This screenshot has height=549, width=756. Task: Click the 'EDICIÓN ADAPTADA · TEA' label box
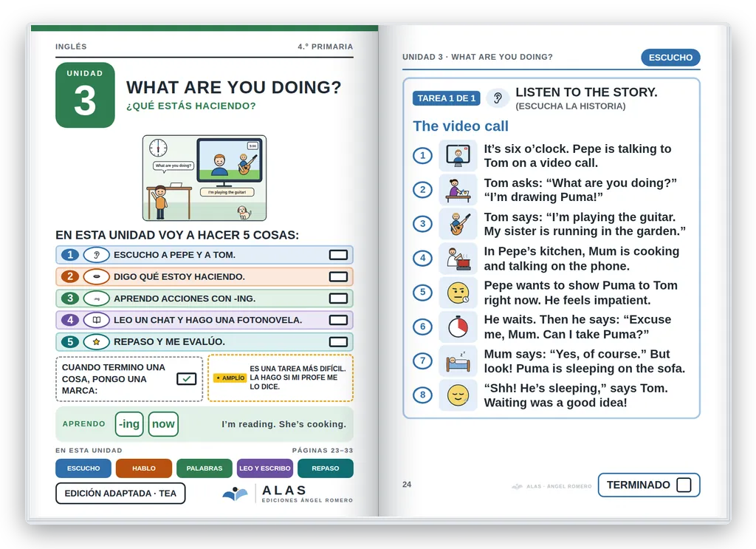coord(120,494)
